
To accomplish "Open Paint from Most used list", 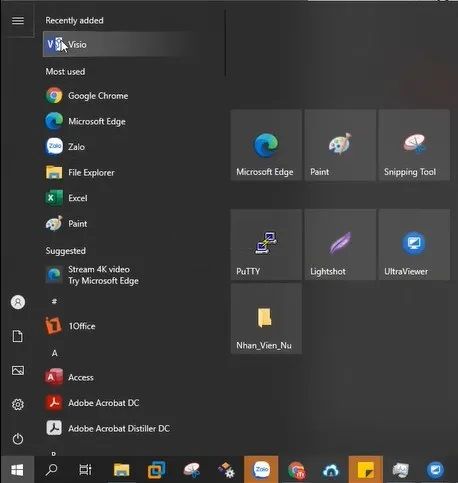I will [x=123, y=223].
